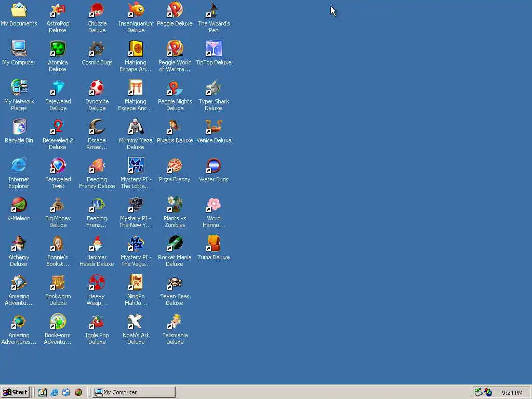
Task: Select the Cosmic Bugs shortcut
Action: pos(97,53)
